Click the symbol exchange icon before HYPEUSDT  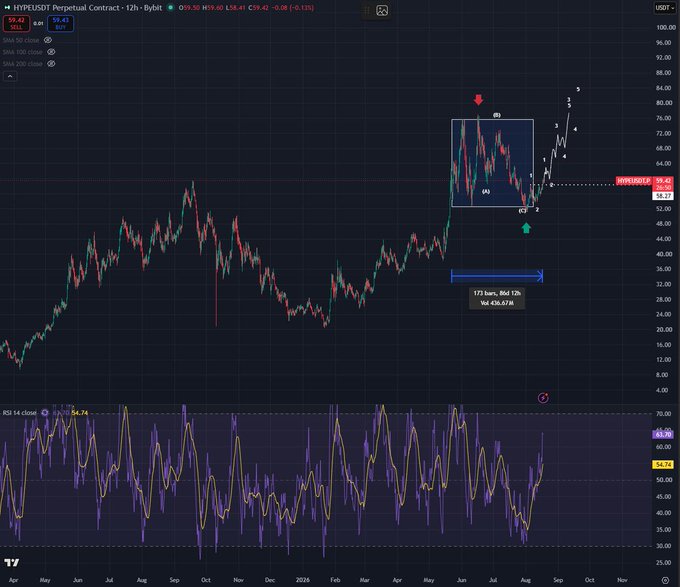pyautogui.click(x=7, y=8)
